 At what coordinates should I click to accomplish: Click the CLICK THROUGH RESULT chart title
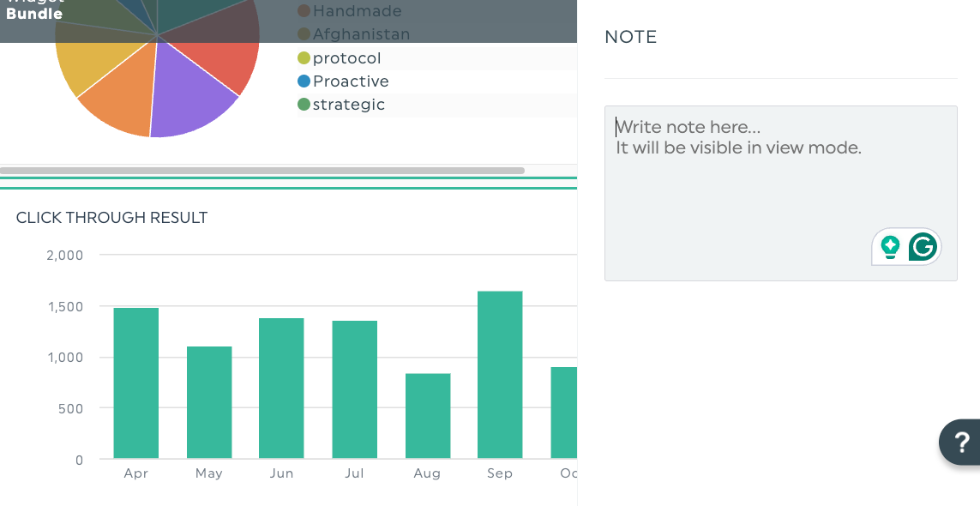[111, 218]
